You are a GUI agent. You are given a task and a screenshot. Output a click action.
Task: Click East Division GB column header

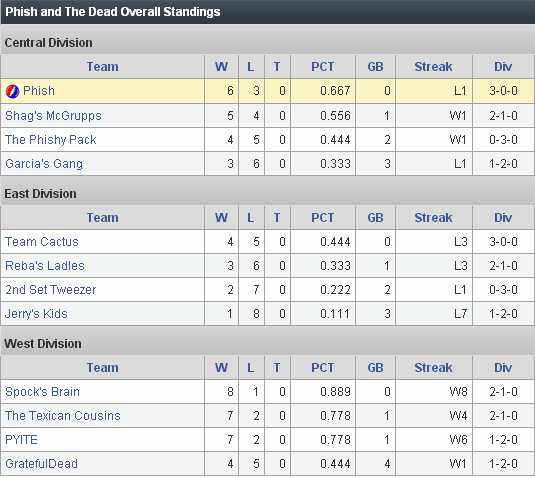pyautogui.click(x=375, y=218)
